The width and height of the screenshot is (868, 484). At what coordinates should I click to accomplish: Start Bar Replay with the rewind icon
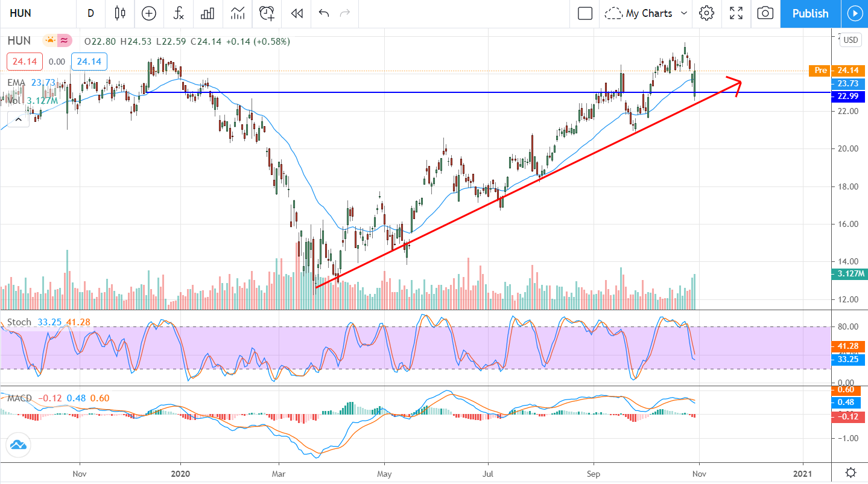pos(296,13)
